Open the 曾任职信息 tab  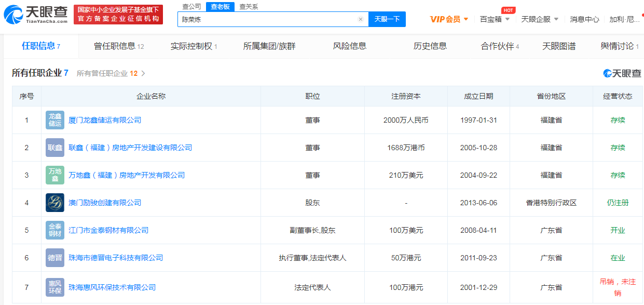(x=119, y=46)
